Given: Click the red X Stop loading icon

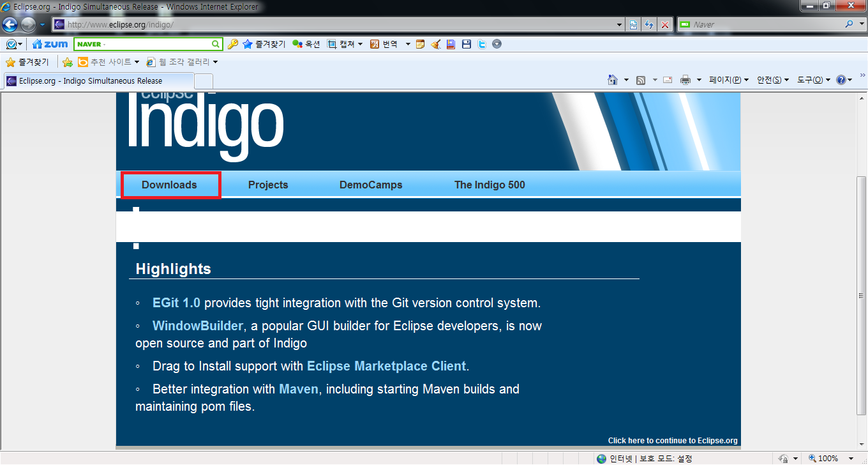Looking at the screenshot, I should click(x=665, y=25).
